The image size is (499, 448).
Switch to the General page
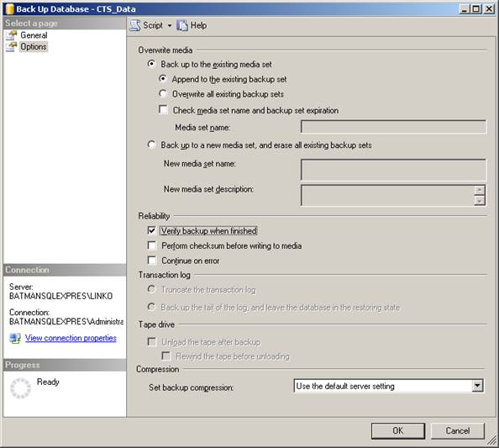pyautogui.click(x=34, y=35)
